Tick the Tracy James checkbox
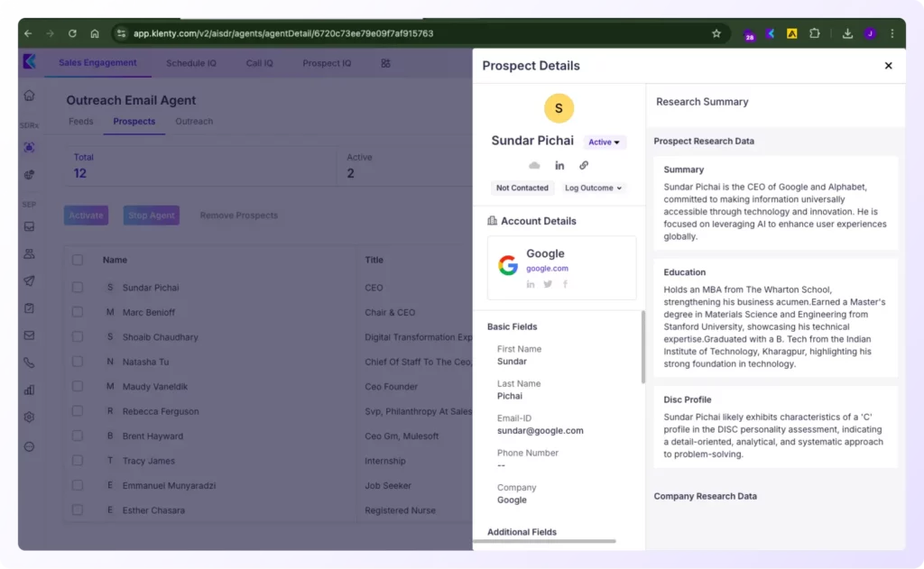This screenshot has width=924, height=569. [78, 461]
